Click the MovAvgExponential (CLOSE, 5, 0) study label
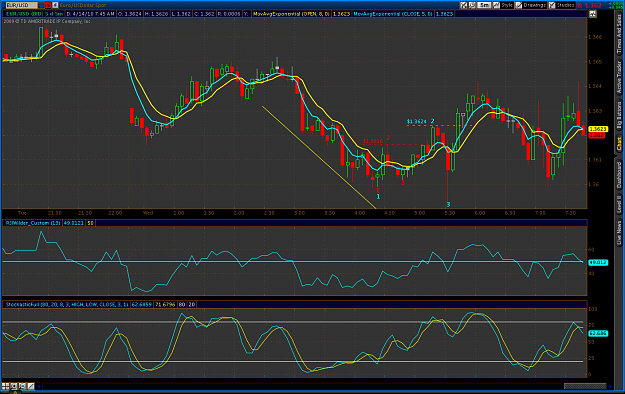 (x=393, y=14)
